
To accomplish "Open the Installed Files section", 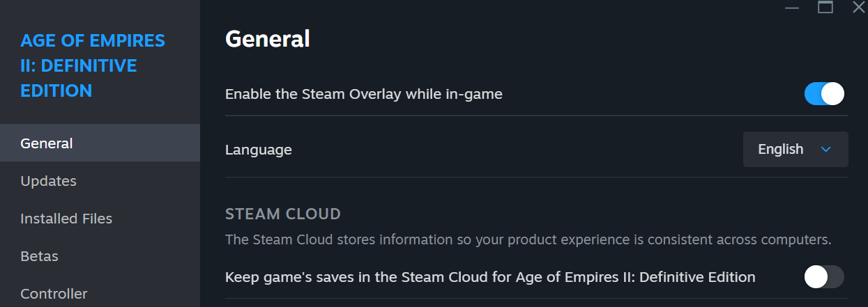I will (66, 219).
